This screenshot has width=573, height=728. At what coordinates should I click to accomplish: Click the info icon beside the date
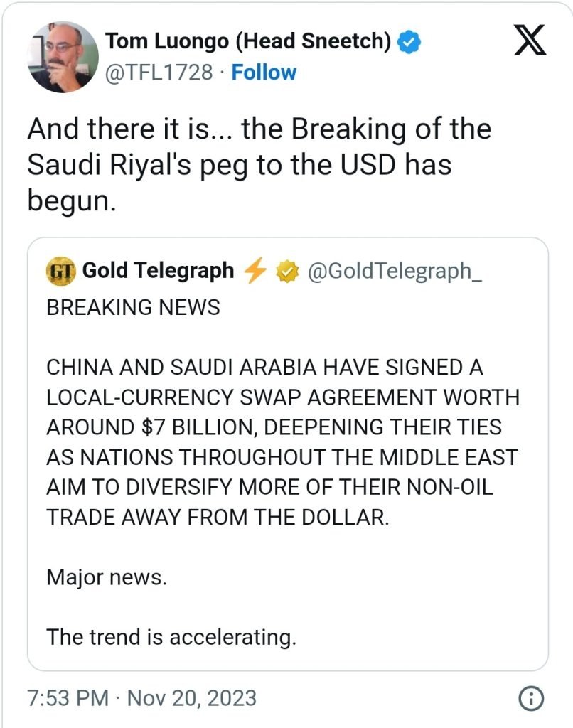[531, 698]
